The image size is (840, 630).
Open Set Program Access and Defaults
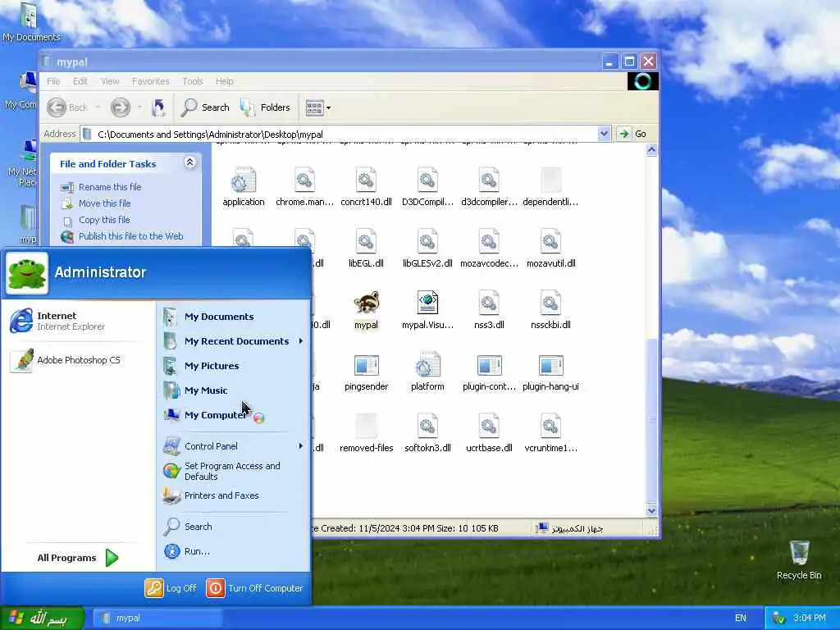tap(234, 472)
